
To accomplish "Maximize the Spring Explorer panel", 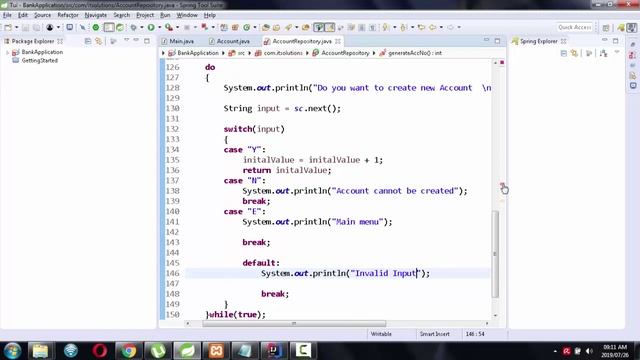I will point(616,41).
